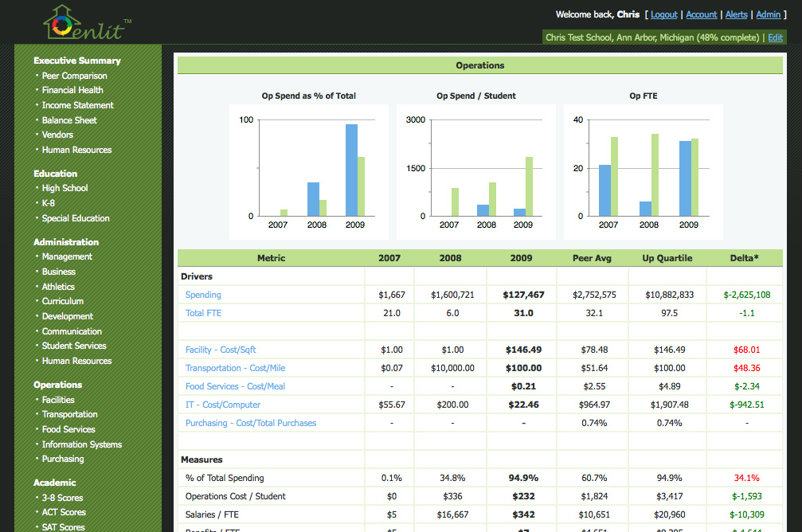The width and height of the screenshot is (802, 532).
Task: Open the Alerts link
Action: (736, 14)
